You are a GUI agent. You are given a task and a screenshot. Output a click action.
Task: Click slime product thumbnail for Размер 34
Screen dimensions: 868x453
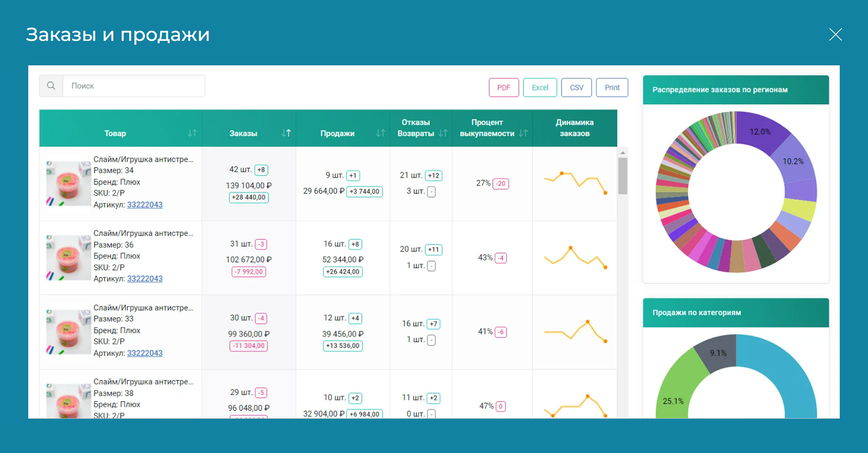point(68,183)
